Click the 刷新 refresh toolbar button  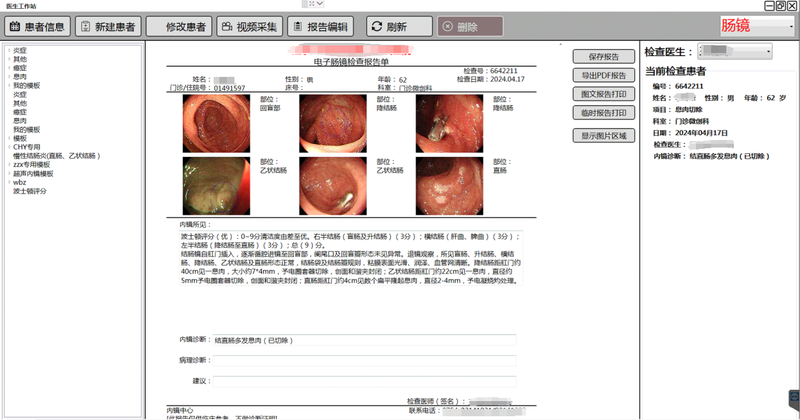399,27
